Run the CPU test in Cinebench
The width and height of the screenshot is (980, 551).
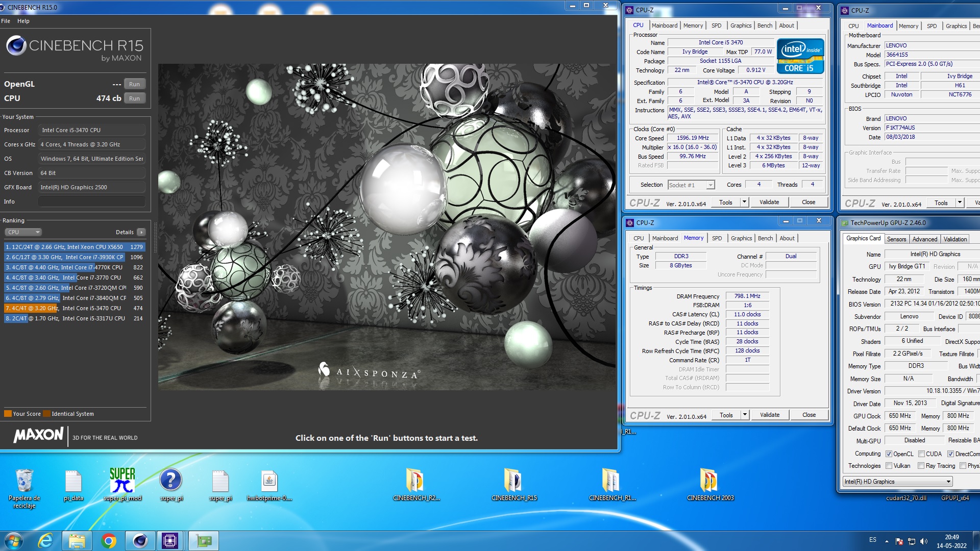[x=134, y=98]
